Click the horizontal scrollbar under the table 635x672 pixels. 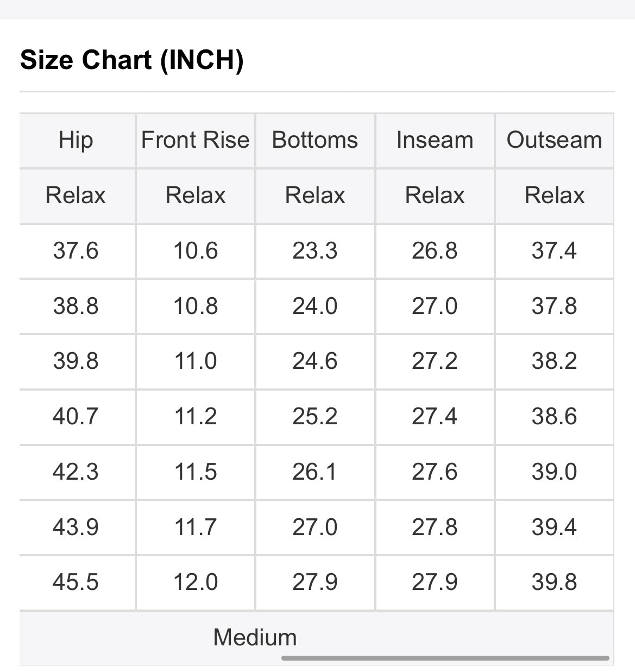[445, 658]
